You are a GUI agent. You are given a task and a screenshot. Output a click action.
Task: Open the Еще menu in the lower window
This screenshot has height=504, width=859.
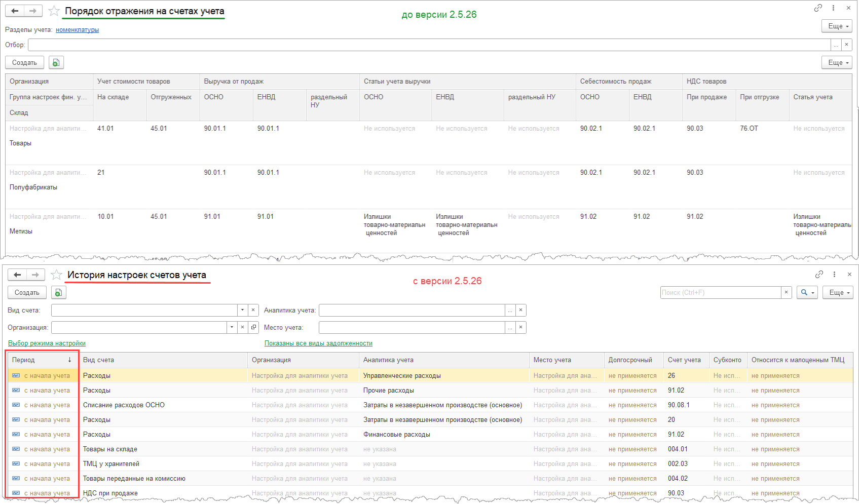click(x=838, y=293)
